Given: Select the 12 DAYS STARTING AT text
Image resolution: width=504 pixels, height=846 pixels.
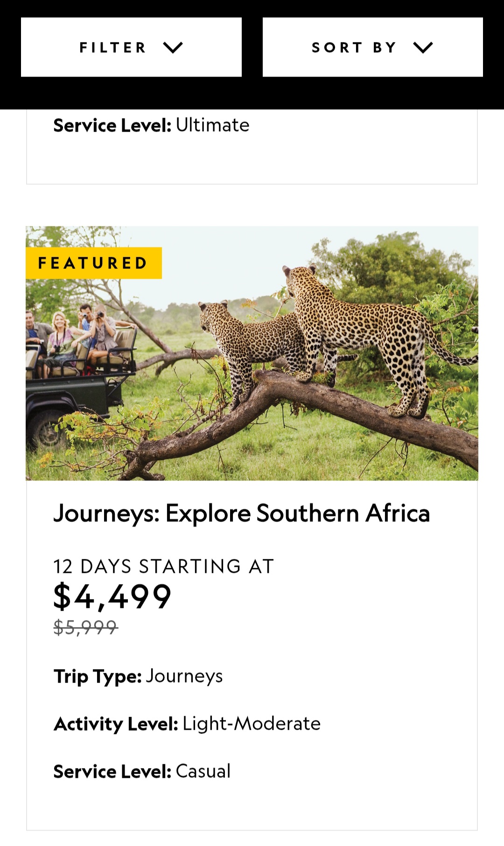Looking at the screenshot, I should (x=163, y=566).
